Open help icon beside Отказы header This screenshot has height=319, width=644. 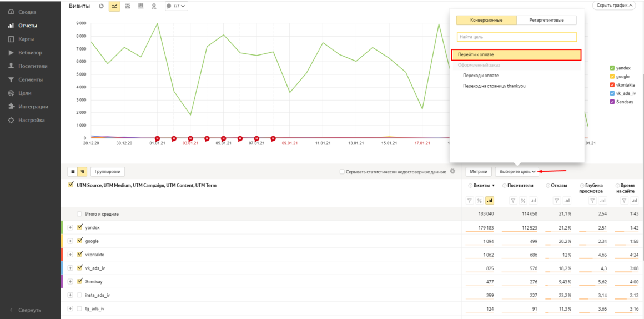point(548,186)
